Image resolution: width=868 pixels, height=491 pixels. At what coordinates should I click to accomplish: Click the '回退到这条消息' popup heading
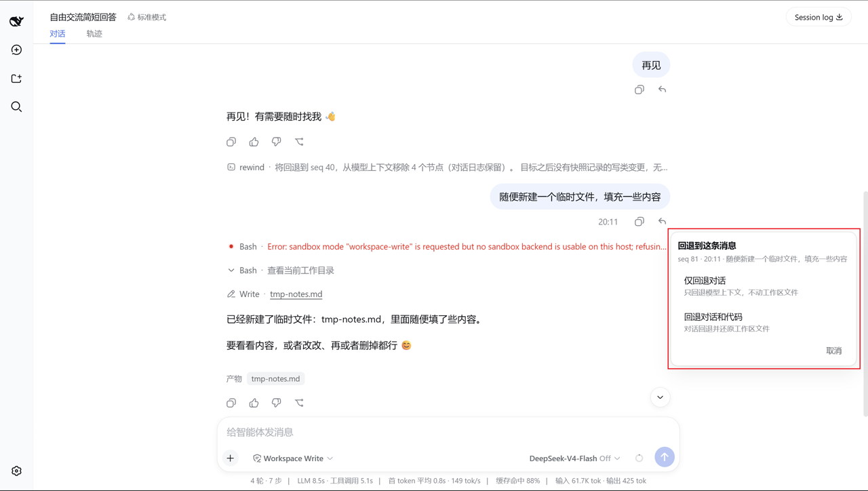707,245
